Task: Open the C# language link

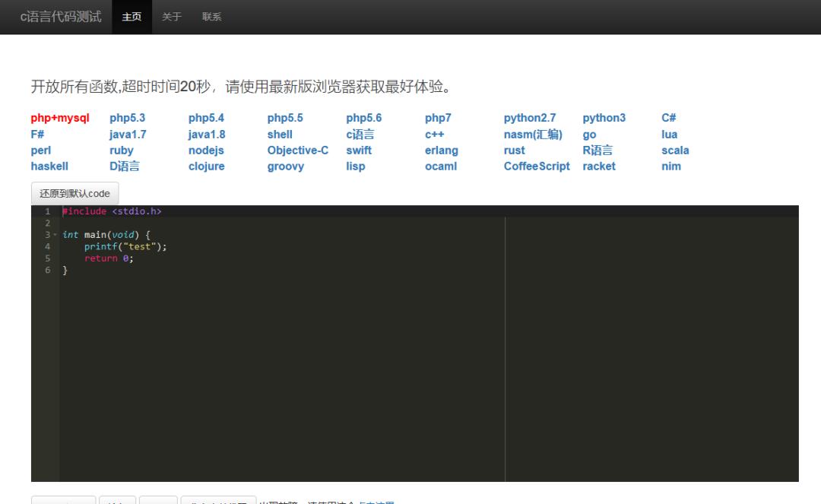Action: tap(669, 118)
